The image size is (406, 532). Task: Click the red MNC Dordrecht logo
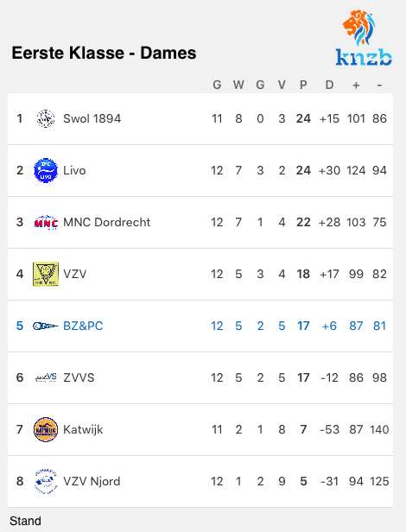tap(46, 223)
